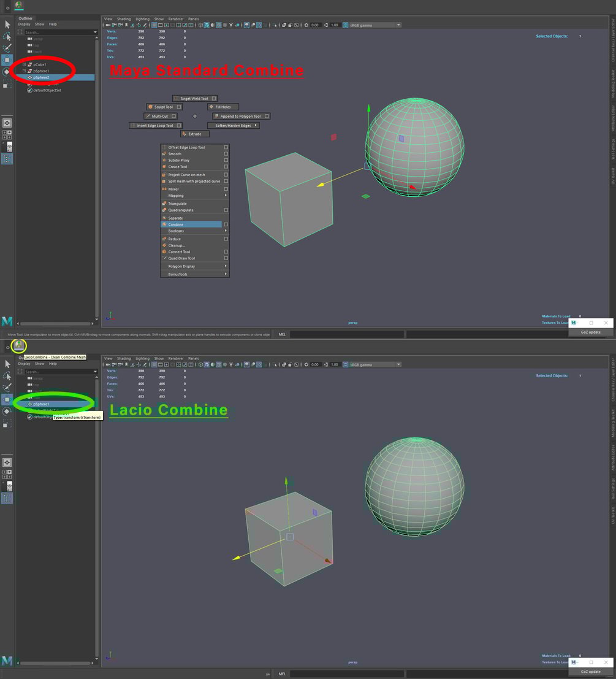This screenshot has height=679, width=616.
Task: Open the Combine option box
Action: (226, 224)
